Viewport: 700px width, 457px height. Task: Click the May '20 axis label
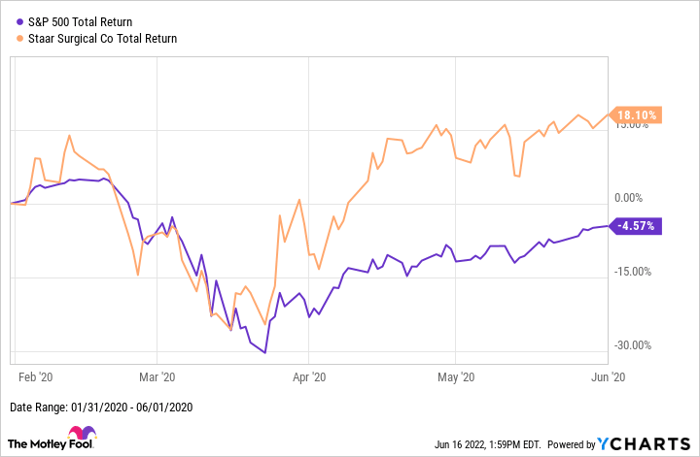455,377
